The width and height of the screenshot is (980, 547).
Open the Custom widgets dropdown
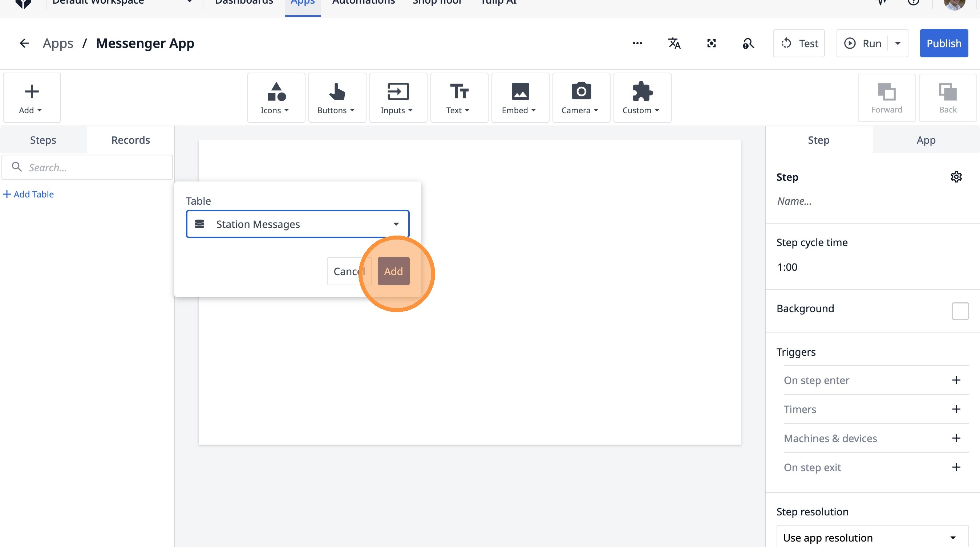point(642,98)
